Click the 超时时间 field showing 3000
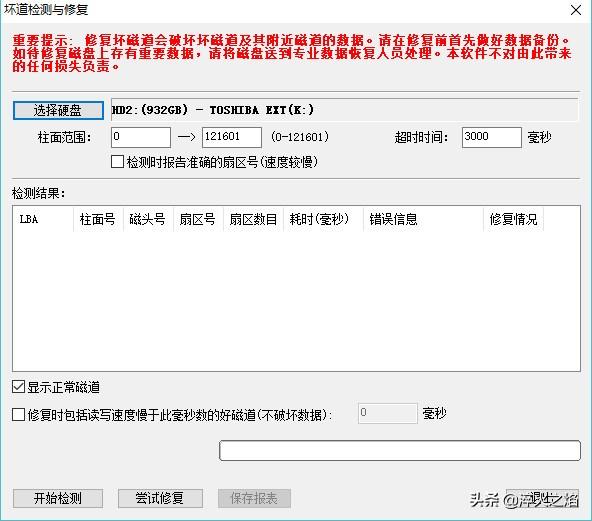This screenshot has width=592, height=521. pos(492,137)
